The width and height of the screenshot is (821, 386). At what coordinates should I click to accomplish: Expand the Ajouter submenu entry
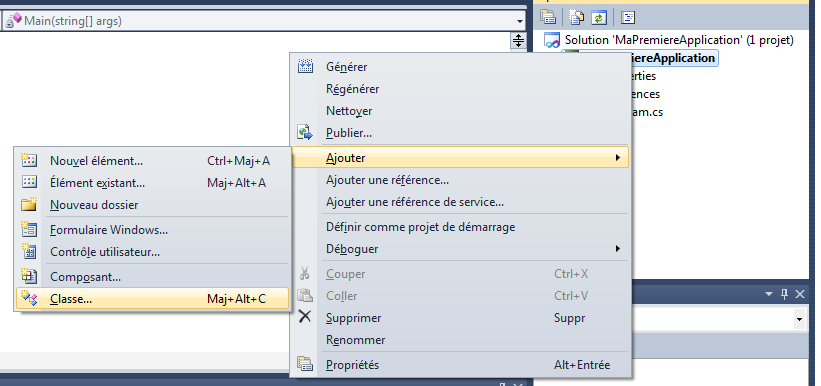(x=461, y=158)
